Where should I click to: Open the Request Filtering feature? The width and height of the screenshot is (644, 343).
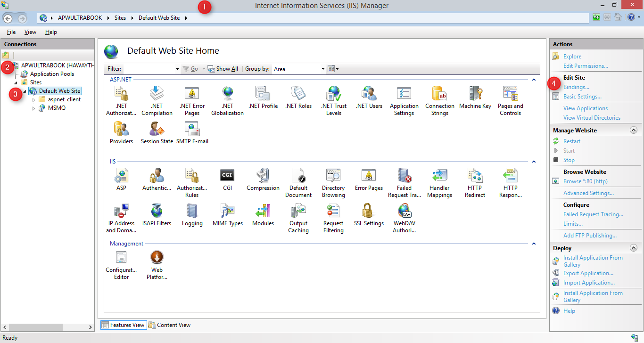tap(333, 218)
